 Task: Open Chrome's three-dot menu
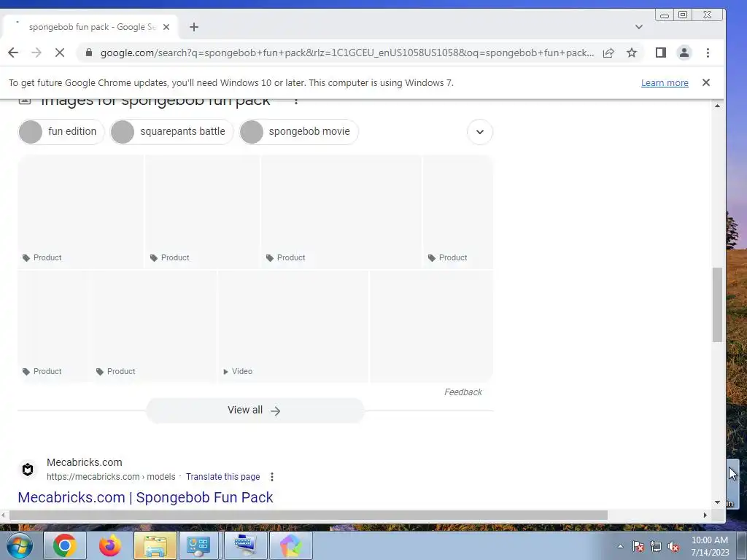708,52
